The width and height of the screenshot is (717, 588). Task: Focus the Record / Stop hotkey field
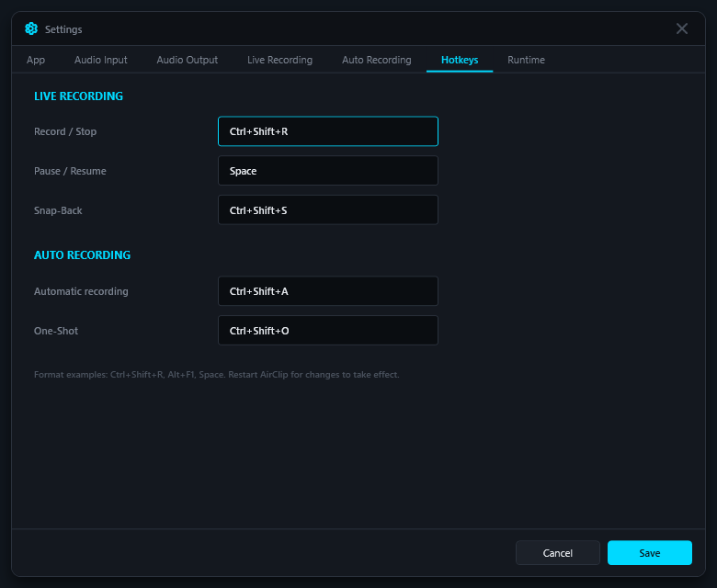pyautogui.click(x=328, y=131)
